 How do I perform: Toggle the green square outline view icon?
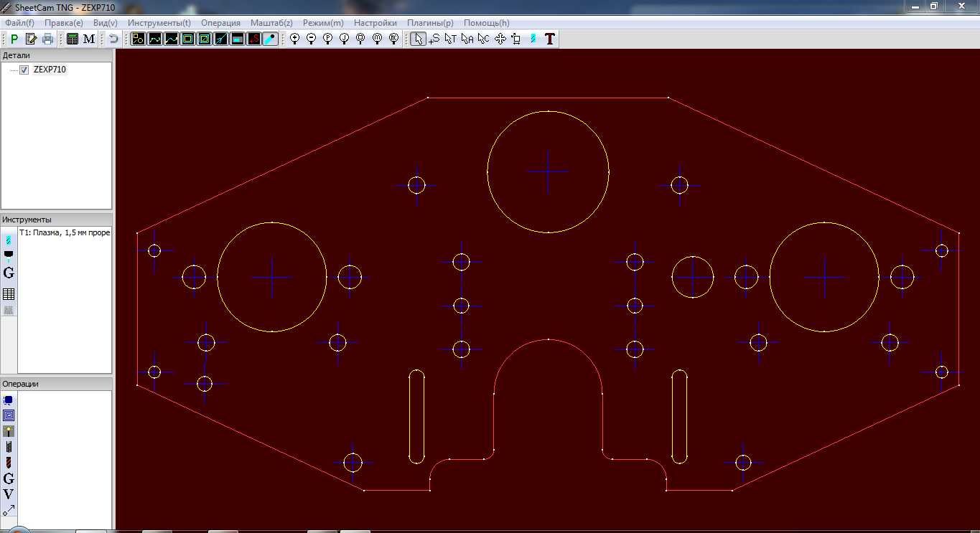(x=188, y=39)
